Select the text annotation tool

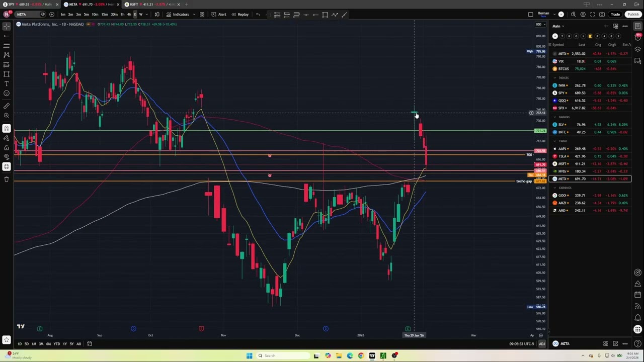tap(7, 83)
